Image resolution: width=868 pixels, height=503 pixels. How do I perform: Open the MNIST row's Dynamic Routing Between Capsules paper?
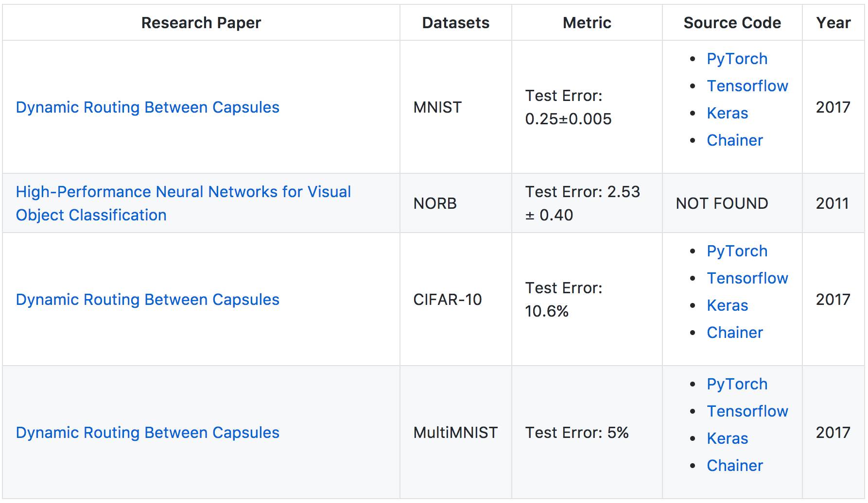147,107
